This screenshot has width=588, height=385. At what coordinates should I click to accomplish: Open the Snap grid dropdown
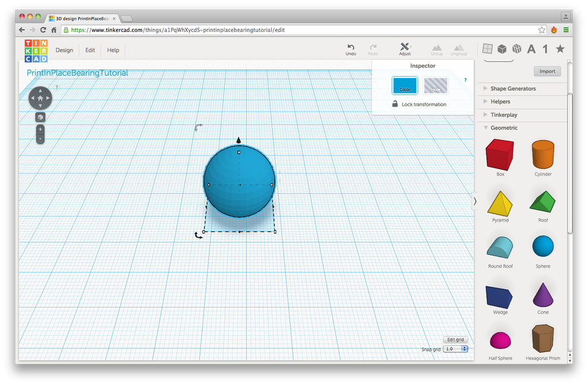455,349
